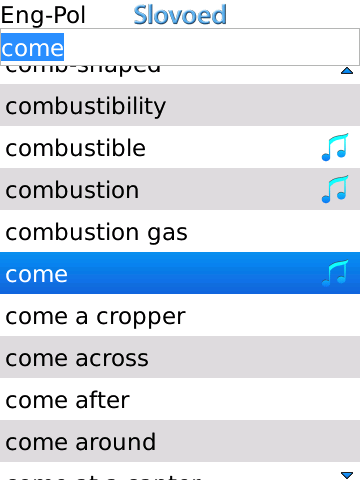360x480 pixels.
Task: Play pronunciation audio for combustible
Action: 335,147
